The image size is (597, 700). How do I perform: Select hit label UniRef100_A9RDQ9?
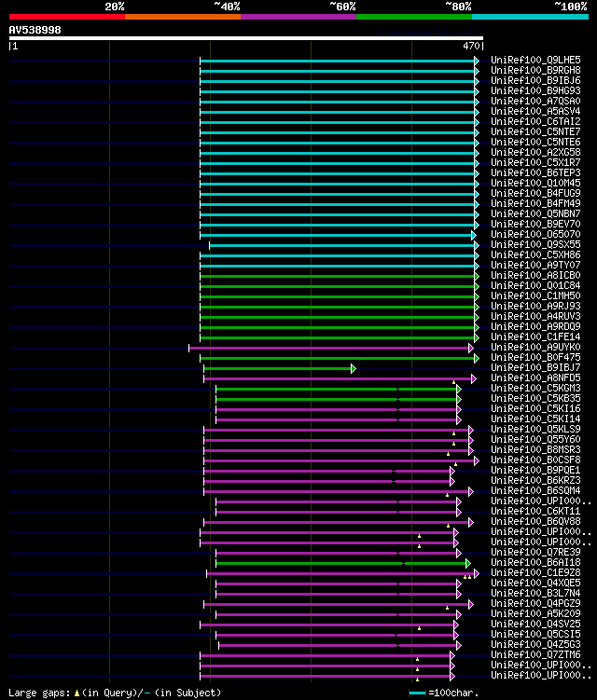(535, 327)
